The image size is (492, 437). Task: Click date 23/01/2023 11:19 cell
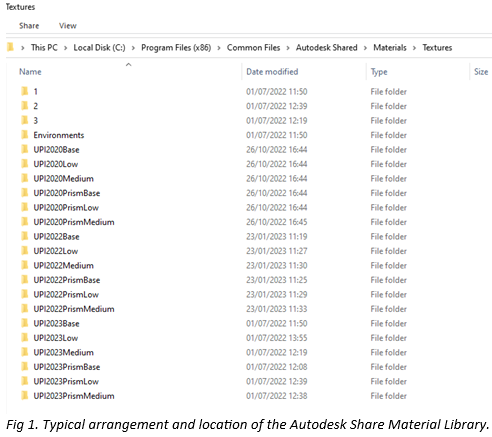point(277,237)
